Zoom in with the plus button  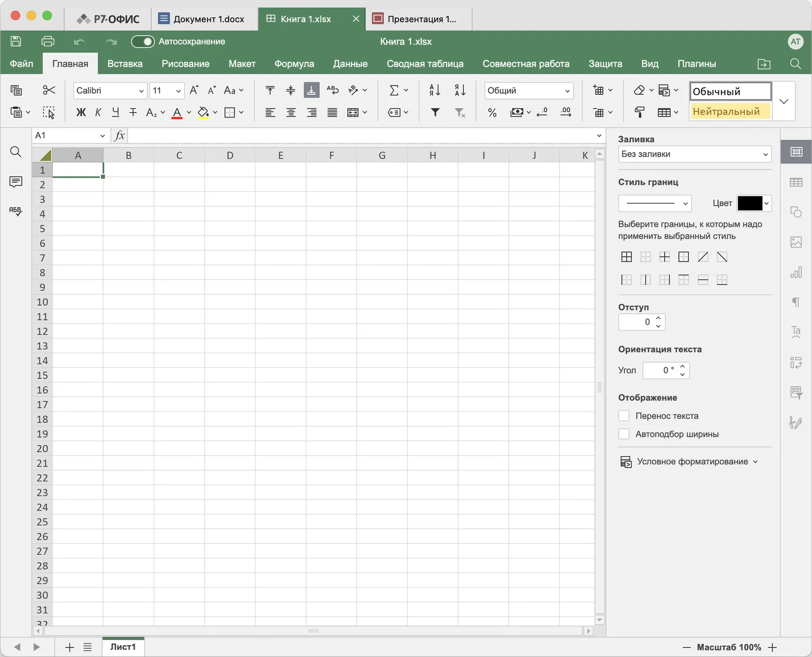pos(772,647)
